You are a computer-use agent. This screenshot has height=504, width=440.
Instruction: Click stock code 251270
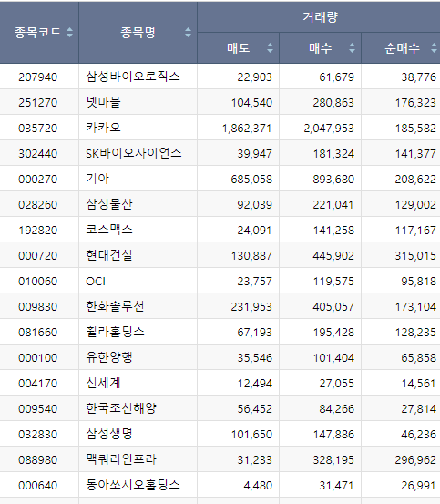tap(38, 103)
